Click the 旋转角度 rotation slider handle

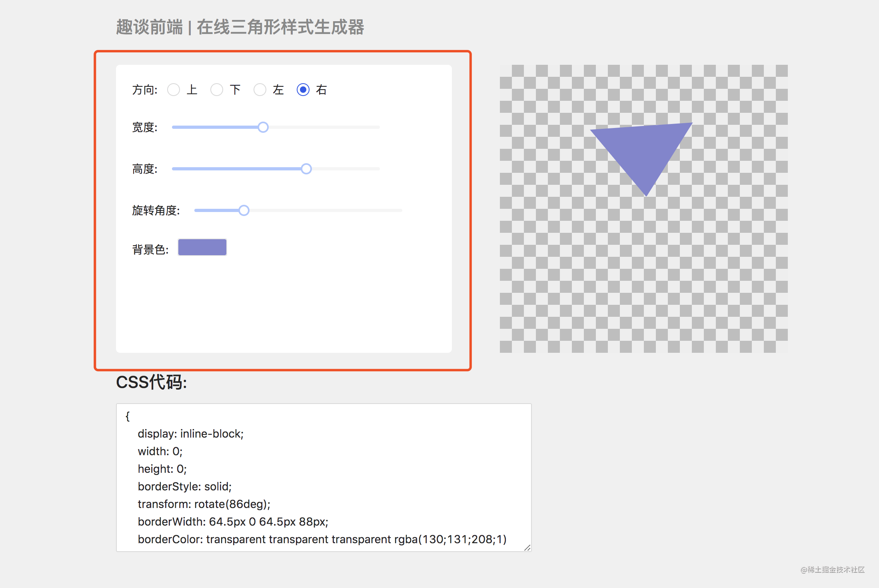point(244,210)
